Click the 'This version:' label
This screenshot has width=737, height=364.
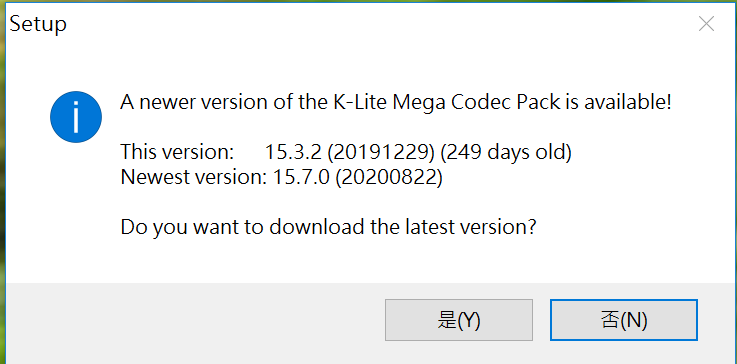pyautogui.click(x=177, y=152)
